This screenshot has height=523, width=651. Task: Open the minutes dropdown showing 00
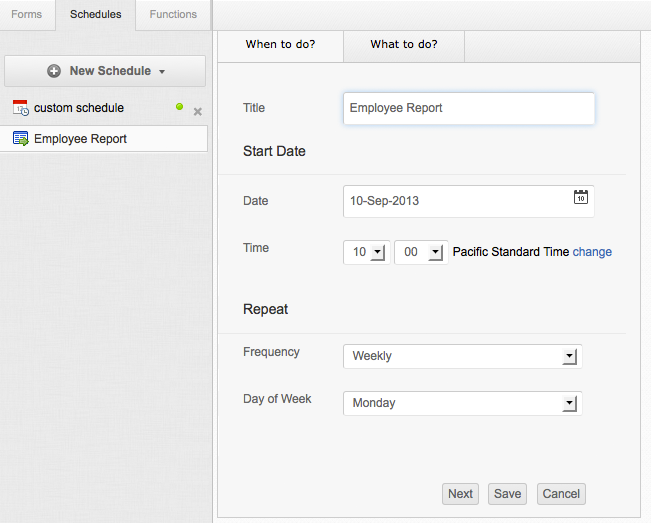tap(434, 253)
